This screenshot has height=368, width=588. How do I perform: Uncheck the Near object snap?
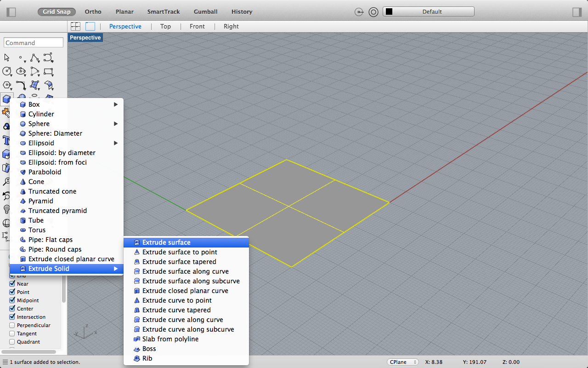[x=12, y=284]
